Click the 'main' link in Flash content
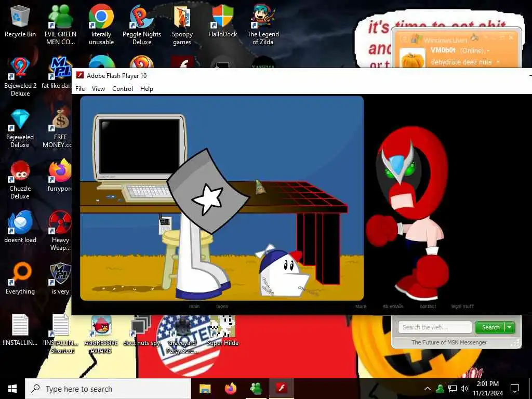 click(x=194, y=307)
